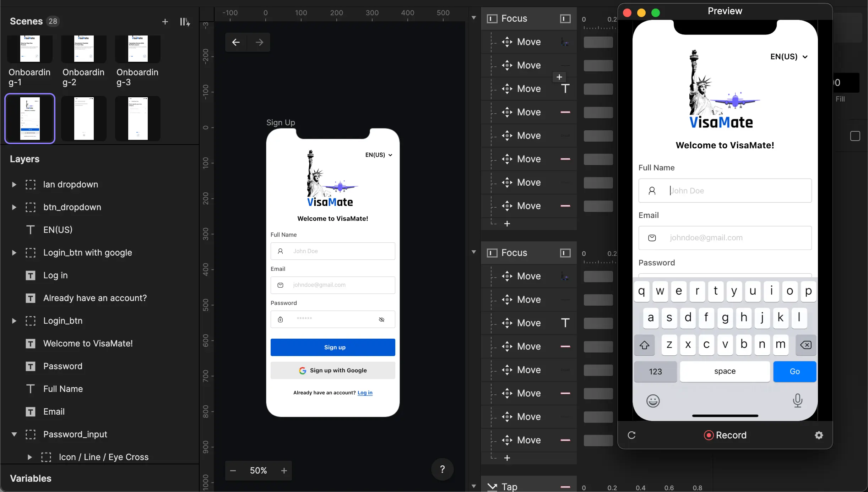Tap the blue Go key on preview keyboard

tap(794, 371)
